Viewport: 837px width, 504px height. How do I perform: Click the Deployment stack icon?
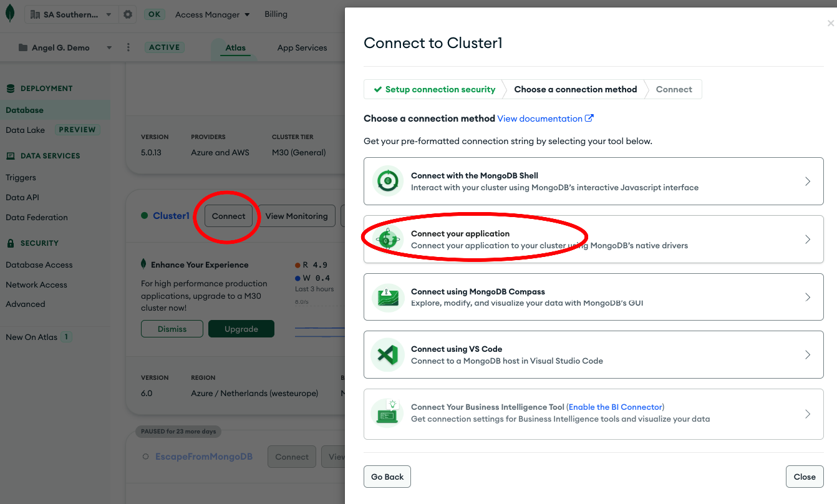click(11, 89)
